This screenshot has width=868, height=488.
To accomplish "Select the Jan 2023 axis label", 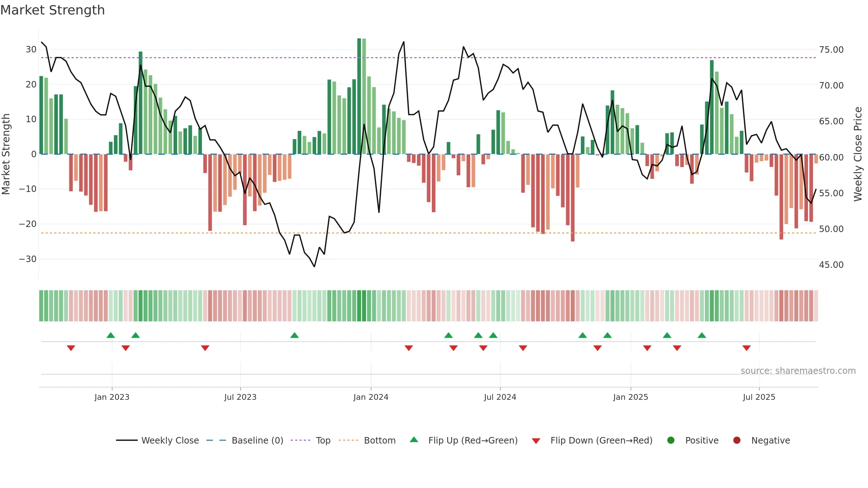I will 112,397.
